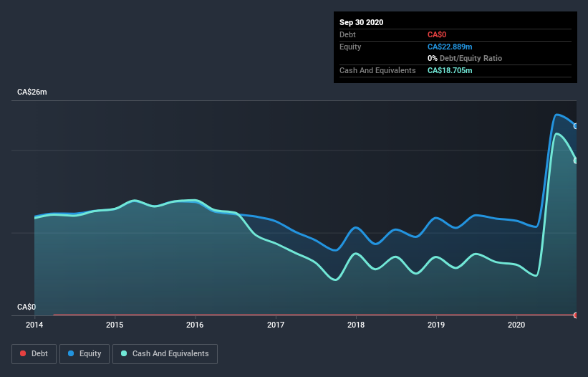Click the Debt tooltip row label

[x=347, y=35]
